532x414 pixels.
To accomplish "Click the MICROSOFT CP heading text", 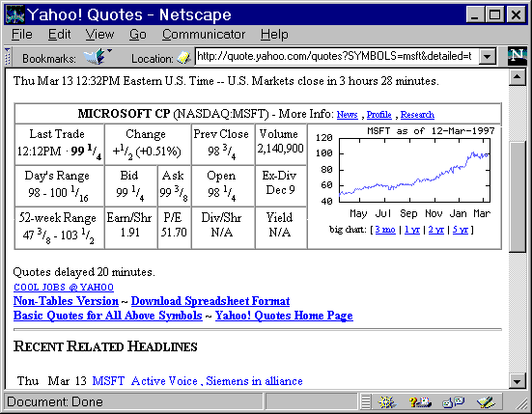I will click(x=125, y=114).
